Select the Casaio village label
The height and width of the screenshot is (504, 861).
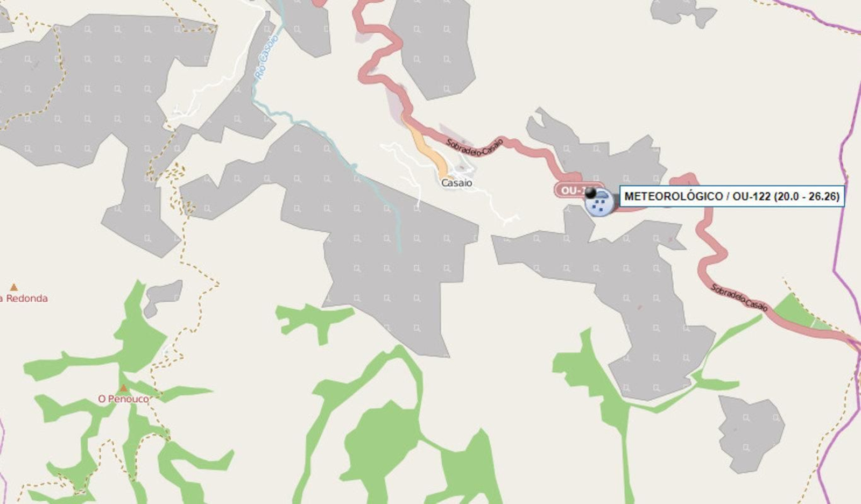tap(456, 183)
